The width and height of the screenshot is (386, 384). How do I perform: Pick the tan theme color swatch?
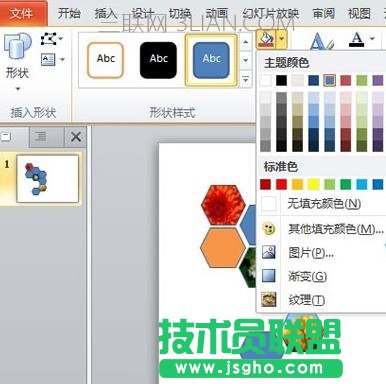point(298,80)
